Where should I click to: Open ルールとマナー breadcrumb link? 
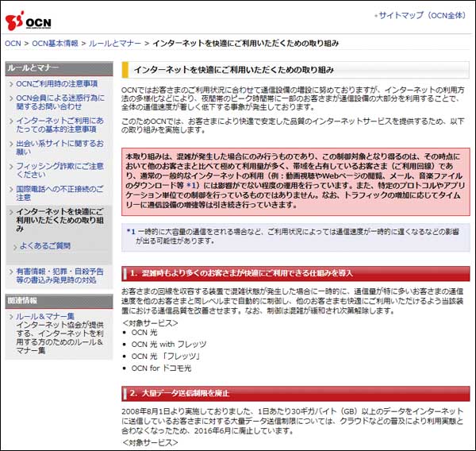click(x=115, y=44)
